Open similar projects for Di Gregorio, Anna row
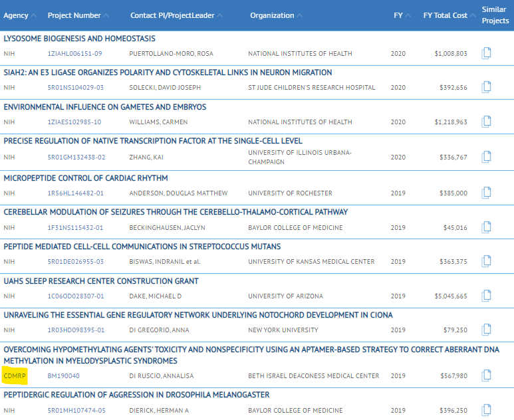 [x=486, y=330]
